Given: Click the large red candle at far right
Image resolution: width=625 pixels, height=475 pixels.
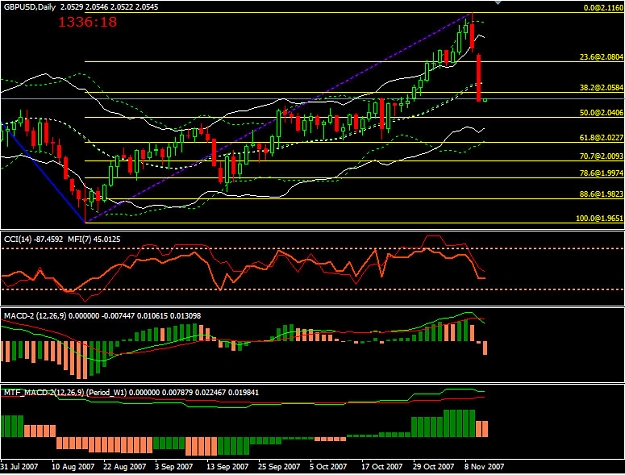Looking at the screenshot, I should pyautogui.click(x=479, y=78).
